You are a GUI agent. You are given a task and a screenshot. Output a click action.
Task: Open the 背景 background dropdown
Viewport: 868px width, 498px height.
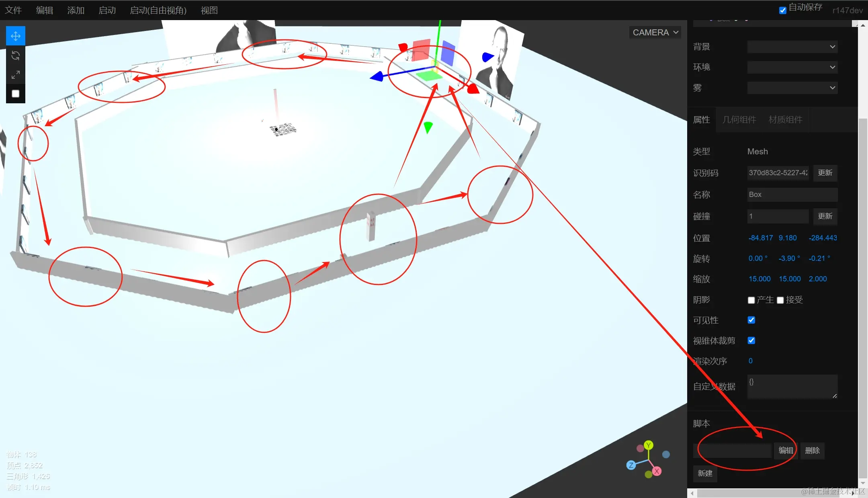(x=792, y=47)
